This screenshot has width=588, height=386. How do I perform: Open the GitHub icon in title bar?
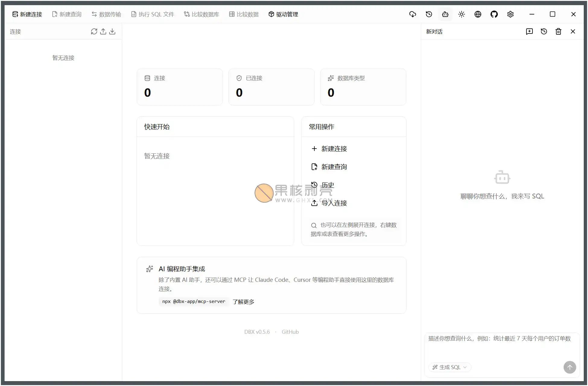point(494,14)
